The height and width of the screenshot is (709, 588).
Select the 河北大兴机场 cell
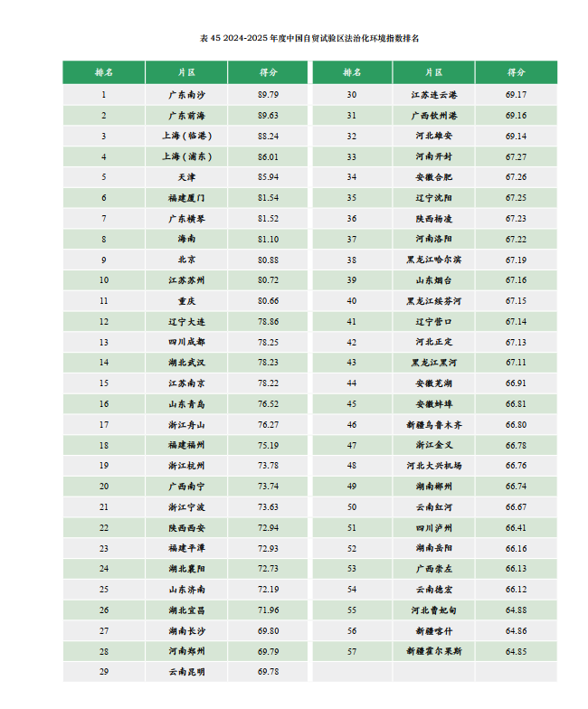[434, 466]
